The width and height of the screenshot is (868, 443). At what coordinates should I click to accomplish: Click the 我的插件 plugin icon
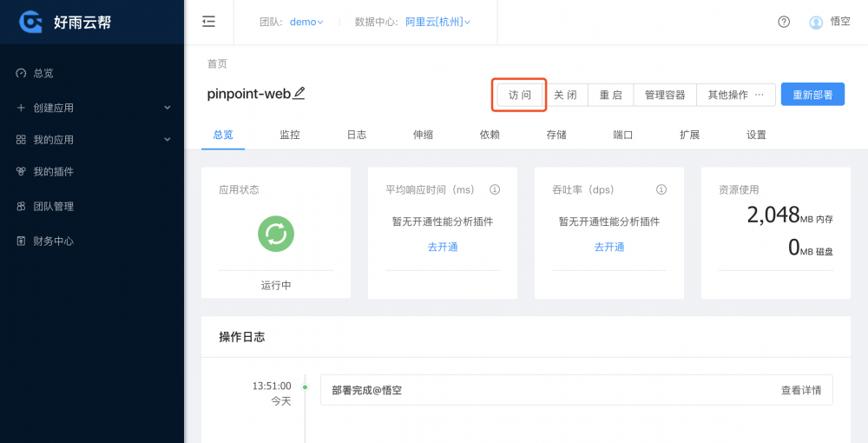21,172
